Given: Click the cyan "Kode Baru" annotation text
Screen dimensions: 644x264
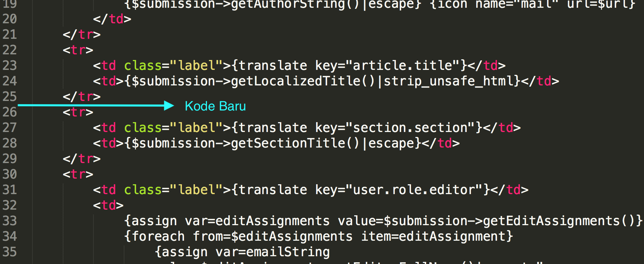Looking at the screenshot, I should coord(215,106).
